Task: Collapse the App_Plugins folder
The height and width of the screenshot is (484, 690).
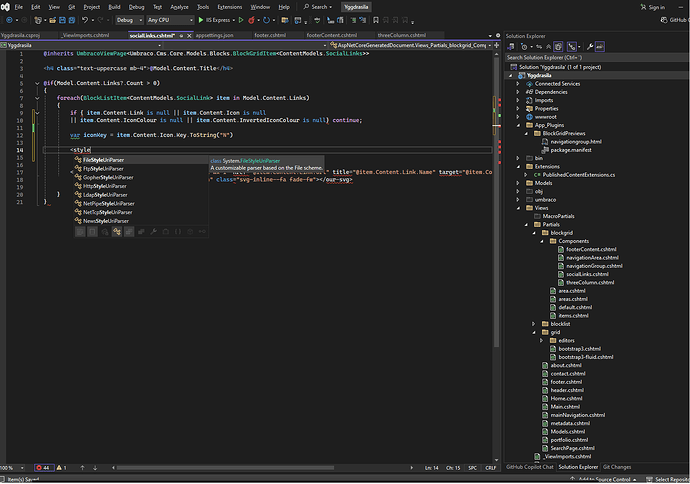Action: click(x=518, y=125)
